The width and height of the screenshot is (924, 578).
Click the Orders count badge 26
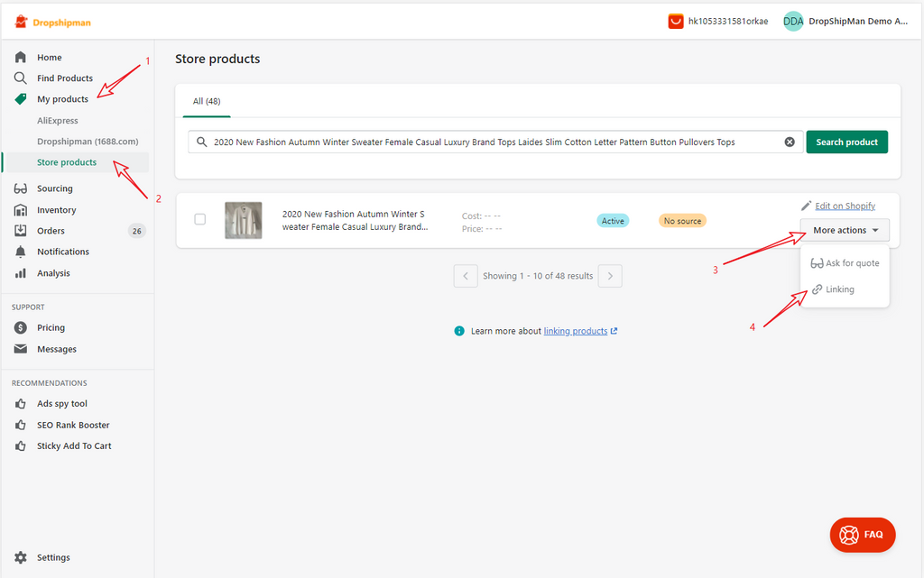137,231
